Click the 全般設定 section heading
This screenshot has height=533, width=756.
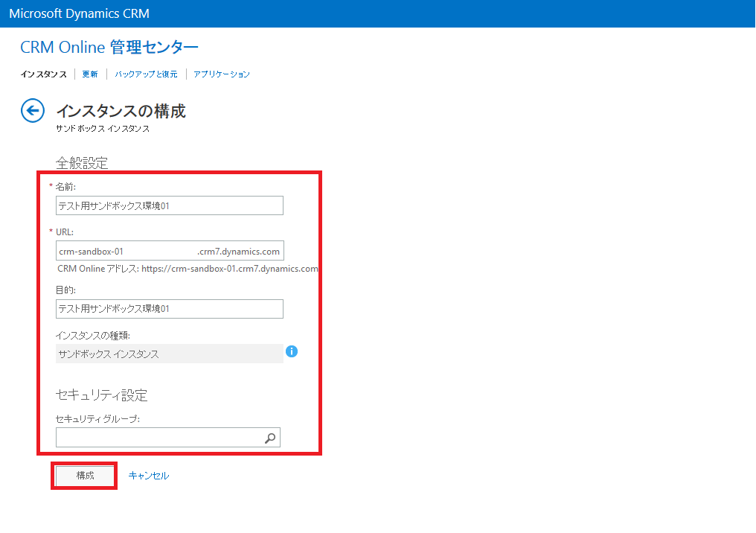pyautogui.click(x=82, y=163)
